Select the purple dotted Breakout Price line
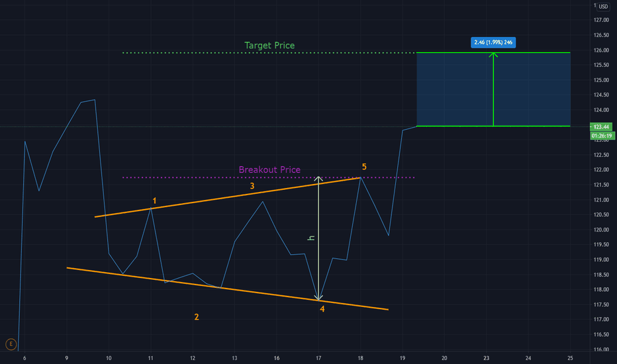Screen dimensions: 617x364 pyautogui.click(x=269, y=177)
